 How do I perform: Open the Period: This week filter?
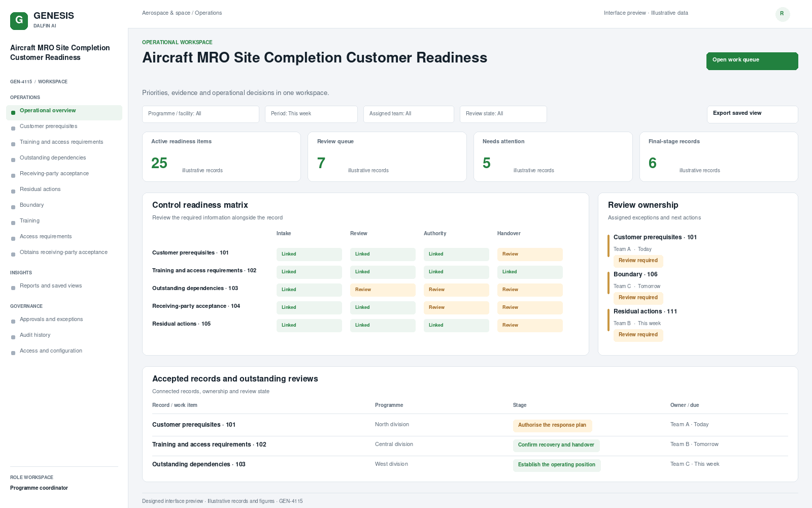(x=311, y=114)
